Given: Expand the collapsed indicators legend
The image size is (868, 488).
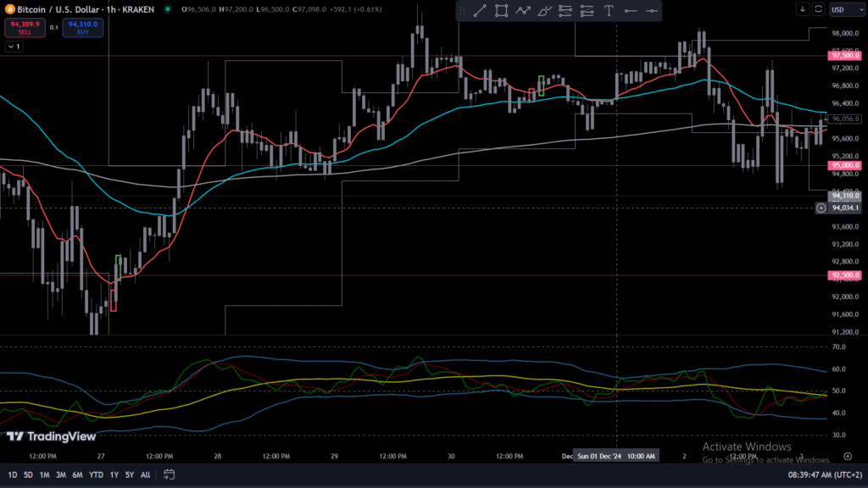Looking at the screenshot, I should point(14,47).
